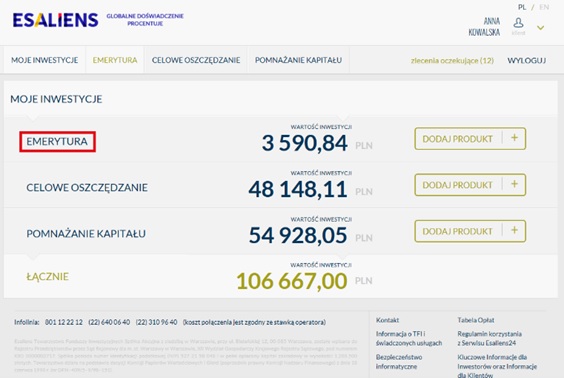Click phone number (22) 310 96 40
This screenshot has width=564, height=378.
tap(156, 322)
